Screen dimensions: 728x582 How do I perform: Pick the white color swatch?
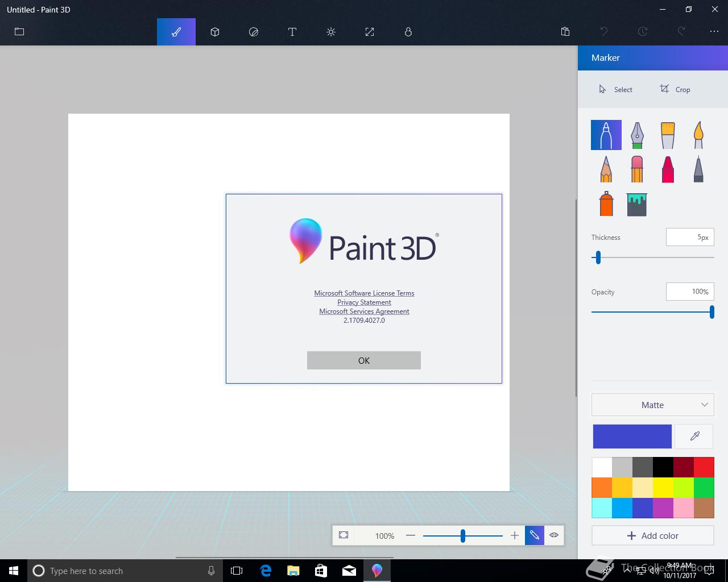[x=602, y=467]
